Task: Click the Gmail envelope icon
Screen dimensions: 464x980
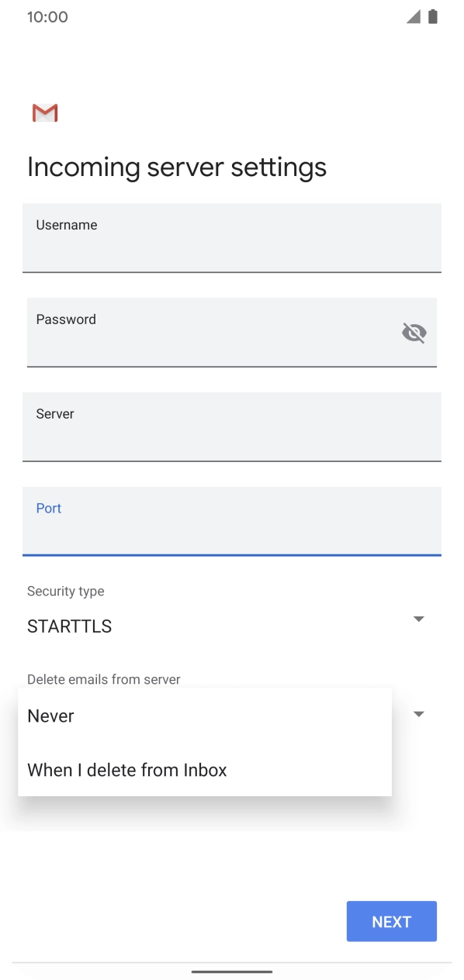Action: click(x=44, y=112)
